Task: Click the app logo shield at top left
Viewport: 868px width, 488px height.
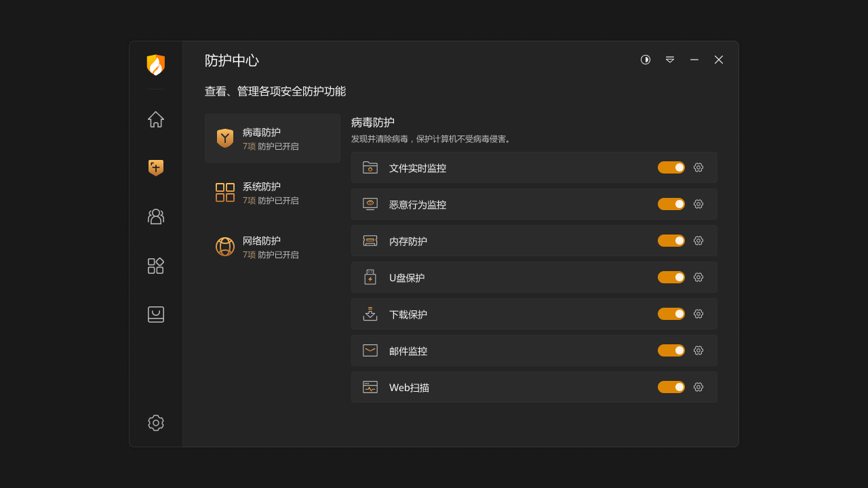Action: (x=155, y=64)
